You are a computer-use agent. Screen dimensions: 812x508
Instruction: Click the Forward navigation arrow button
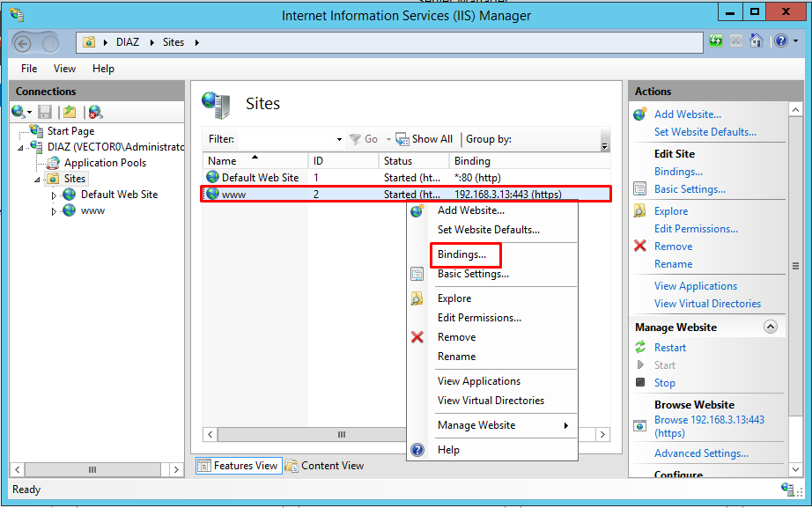click(50, 44)
